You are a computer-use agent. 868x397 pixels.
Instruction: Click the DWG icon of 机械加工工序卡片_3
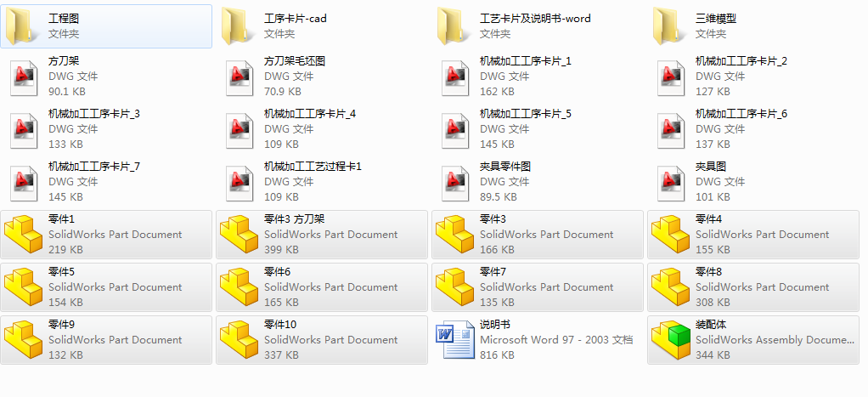(x=25, y=131)
